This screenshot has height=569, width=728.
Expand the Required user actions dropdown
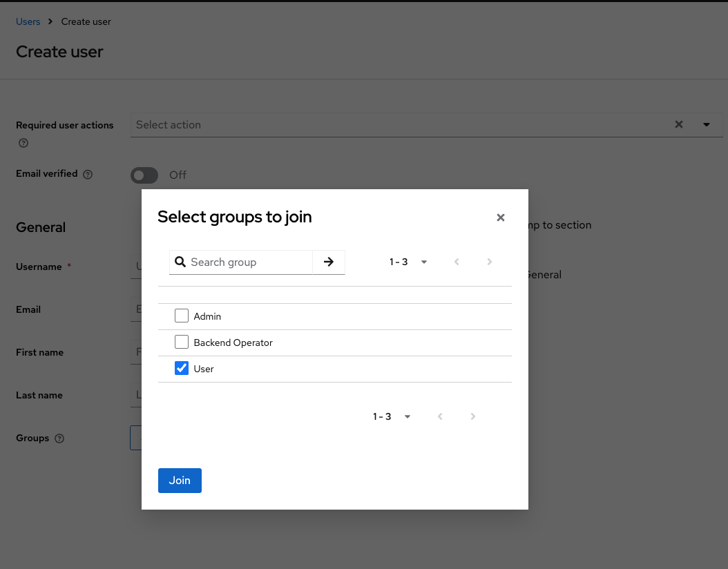707,125
